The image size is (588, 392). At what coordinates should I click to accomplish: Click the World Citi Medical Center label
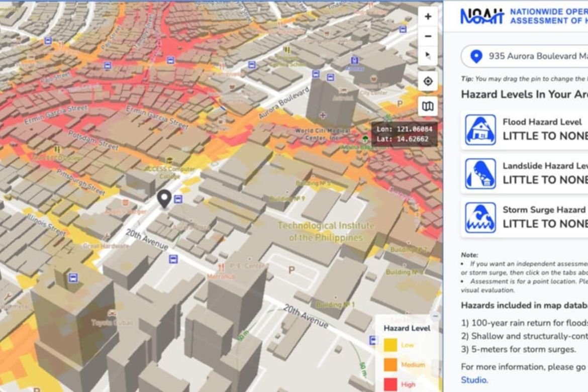click(323, 134)
